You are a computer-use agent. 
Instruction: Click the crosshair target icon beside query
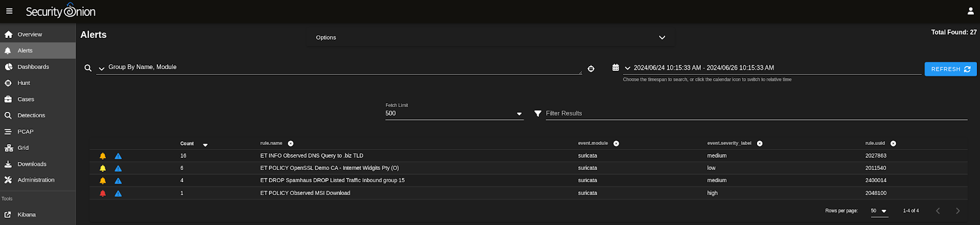pos(591,68)
